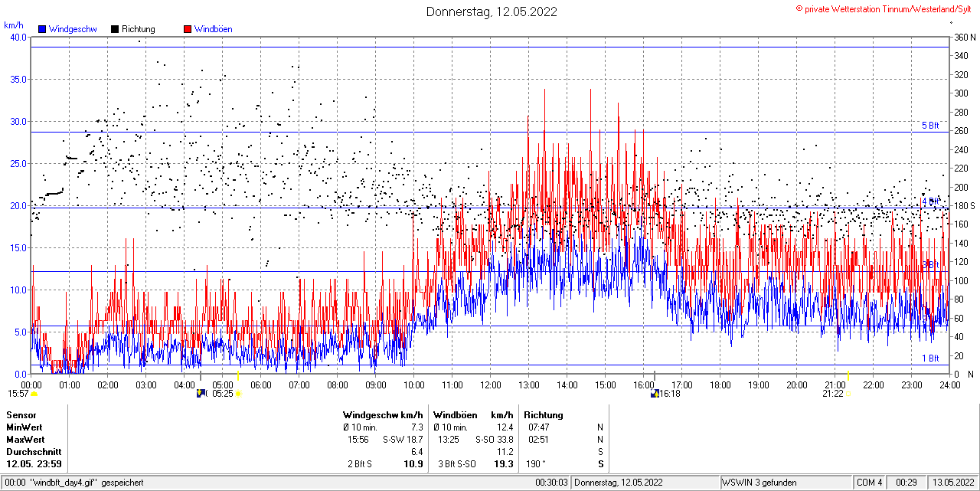Click the 5 Bft line label
Viewport: 980px width, 491px height.
click(x=929, y=126)
